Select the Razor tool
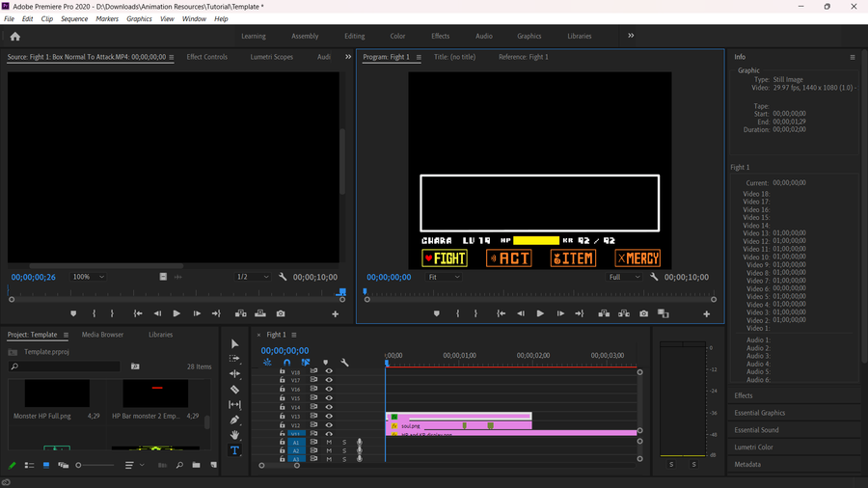Viewport: 868px width, 488px height. [x=235, y=389]
